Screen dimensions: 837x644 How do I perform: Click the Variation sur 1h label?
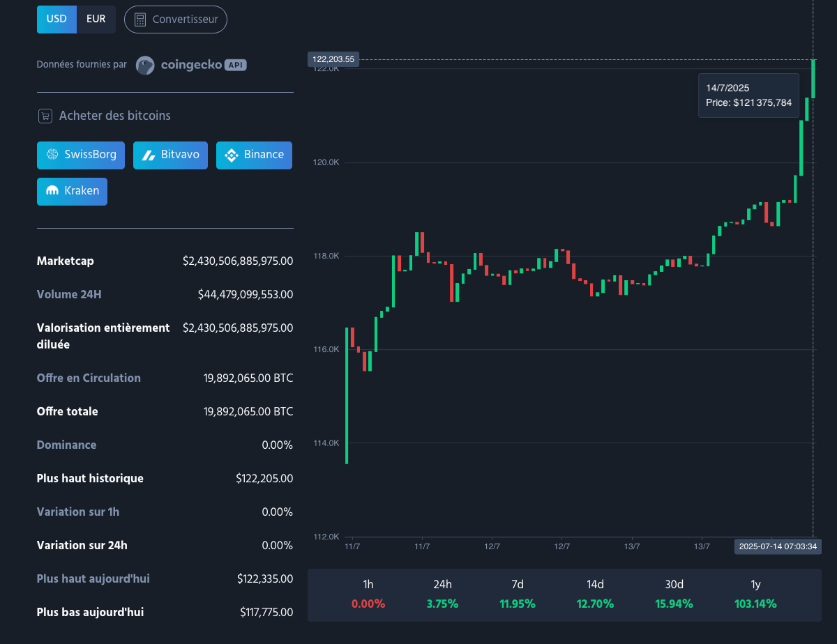[x=78, y=512]
